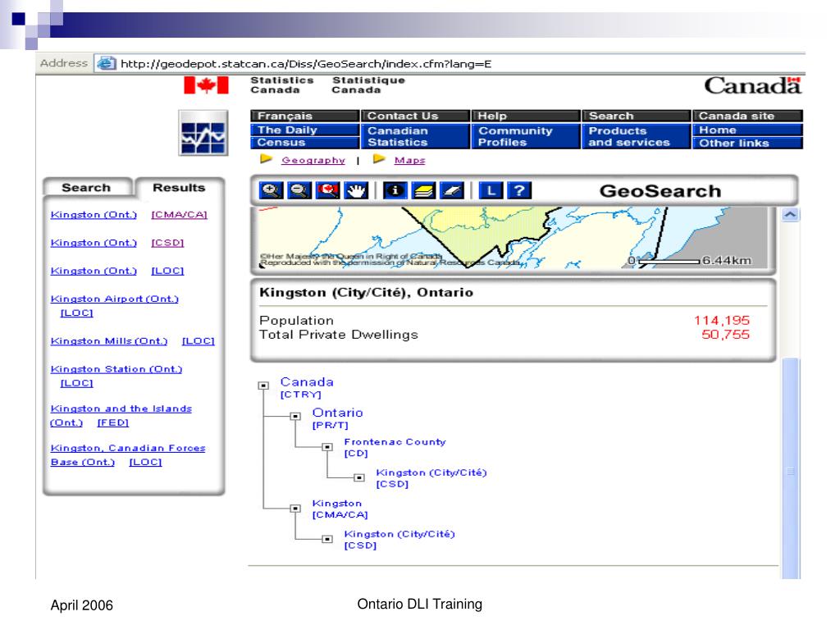
Task: Click the scrollbar up arrow
Action: (790, 215)
